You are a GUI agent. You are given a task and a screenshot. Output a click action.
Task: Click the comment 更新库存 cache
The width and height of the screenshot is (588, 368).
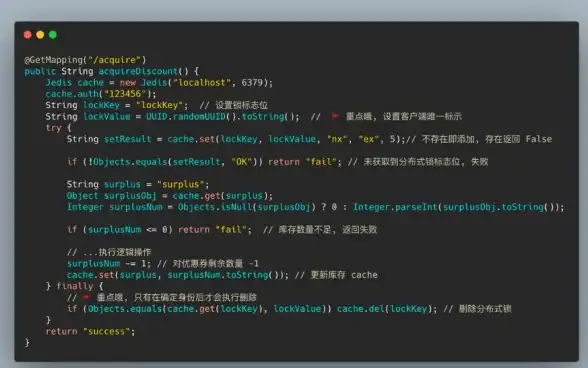coord(336,275)
